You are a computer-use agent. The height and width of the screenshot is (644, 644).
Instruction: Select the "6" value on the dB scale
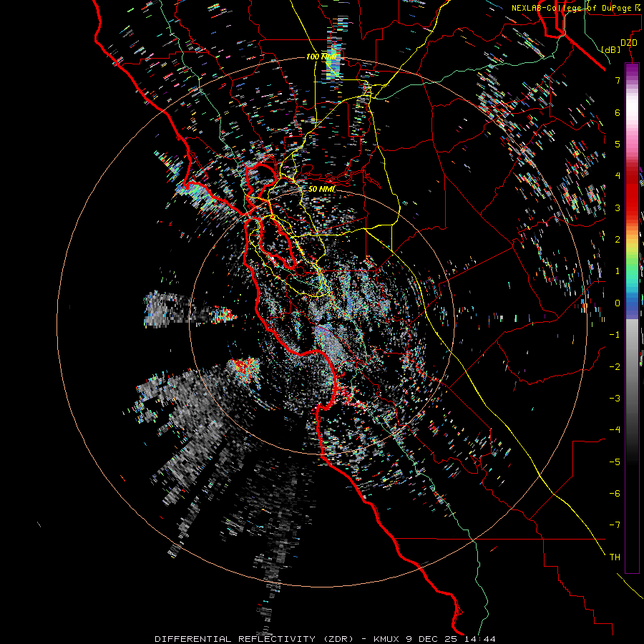(618, 112)
